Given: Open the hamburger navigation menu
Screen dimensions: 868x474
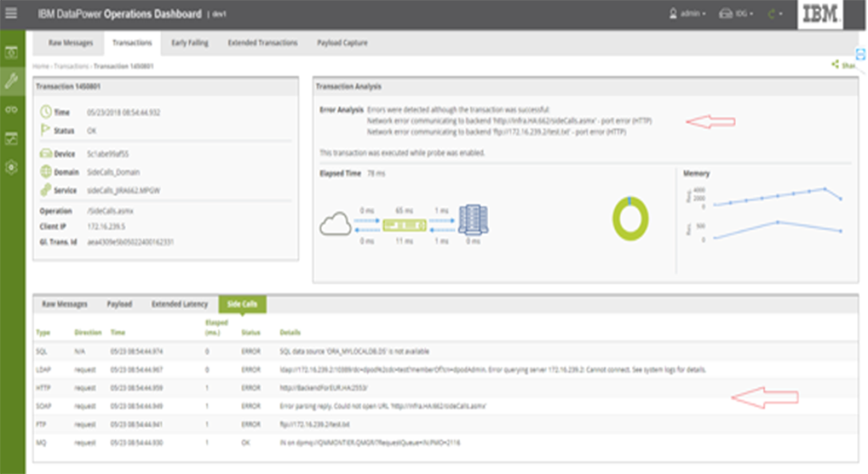Looking at the screenshot, I should click(11, 12).
